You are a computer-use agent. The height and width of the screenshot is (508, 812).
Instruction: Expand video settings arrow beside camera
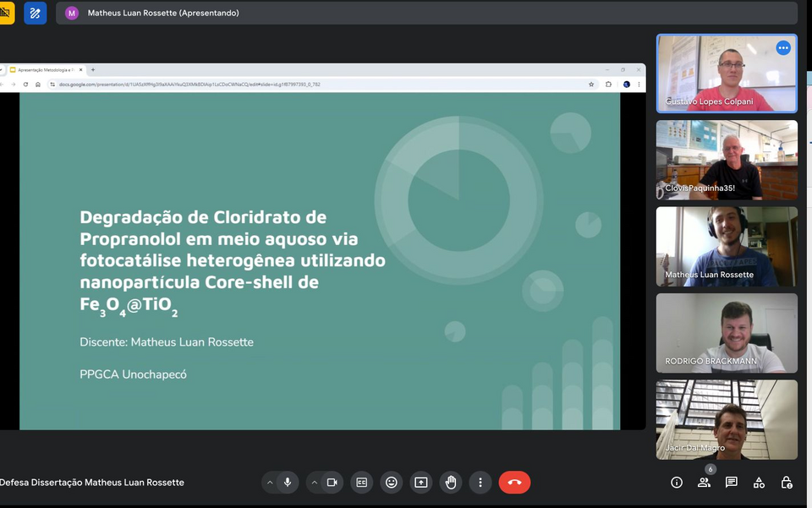(x=315, y=483)
